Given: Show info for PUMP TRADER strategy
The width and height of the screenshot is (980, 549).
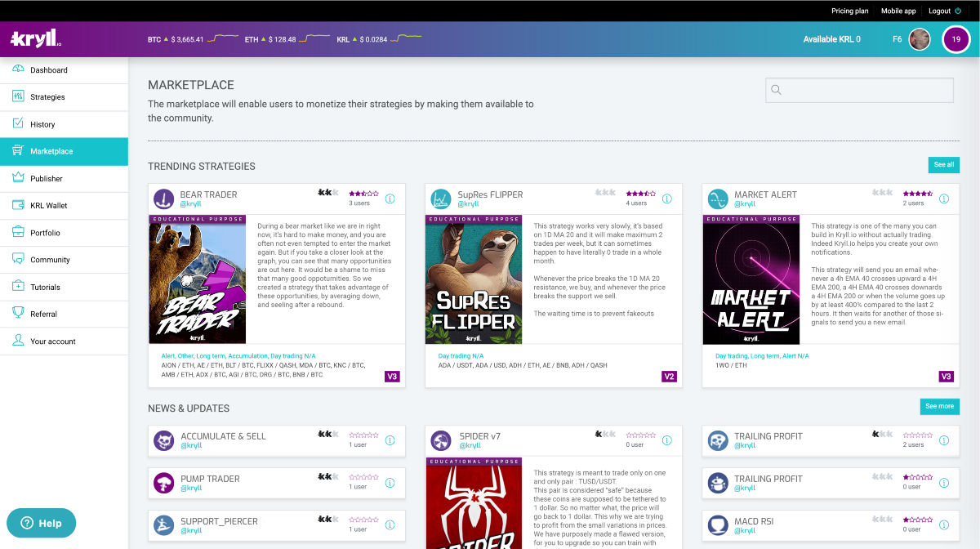Looking at the screenshot, I should point(390,483).
